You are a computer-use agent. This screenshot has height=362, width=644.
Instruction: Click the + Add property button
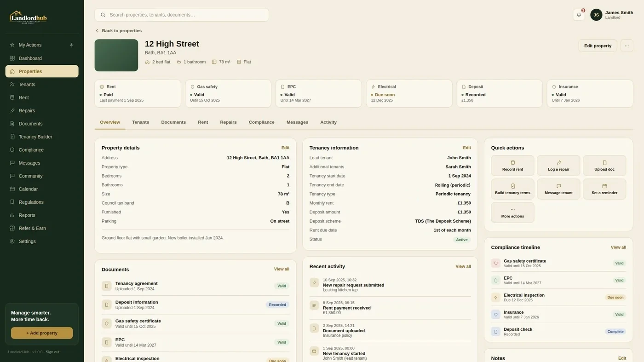(42, 333)
